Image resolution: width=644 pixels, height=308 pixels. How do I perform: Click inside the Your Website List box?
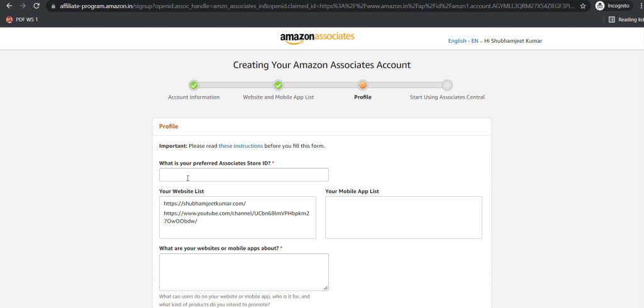point(238,217)
